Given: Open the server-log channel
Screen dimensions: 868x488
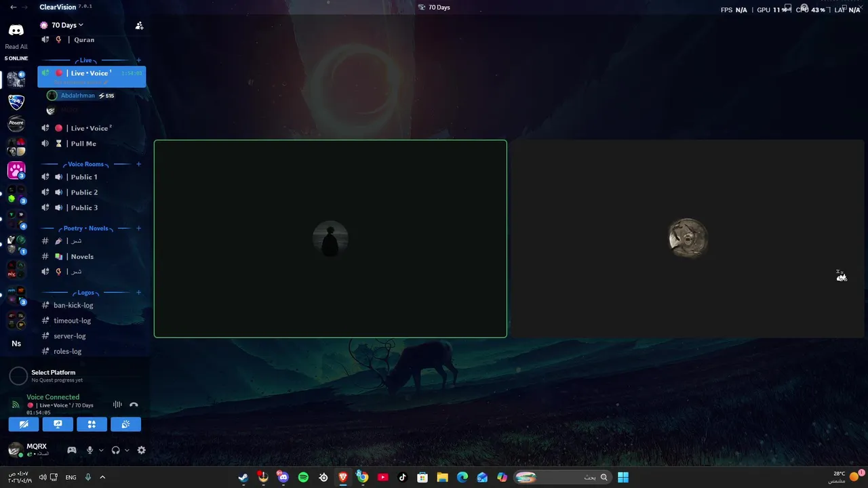Looking at the screenshot, I should [x=92, y=336].
